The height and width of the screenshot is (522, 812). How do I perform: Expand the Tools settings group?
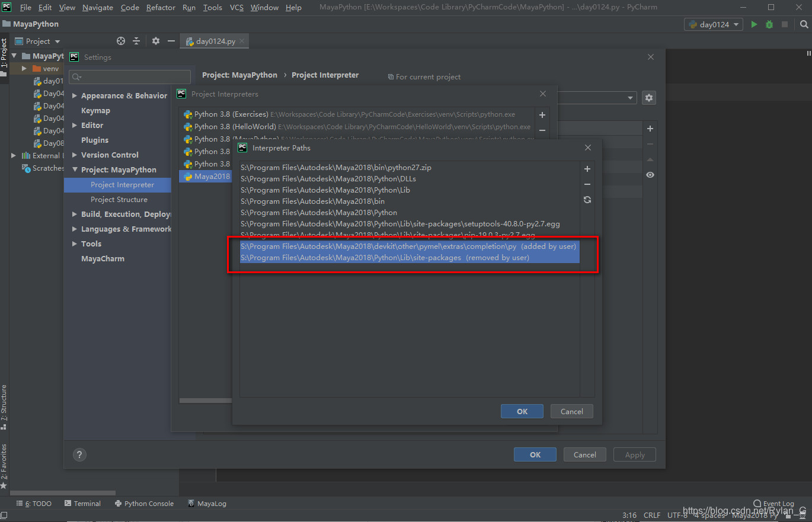(75, 244)
